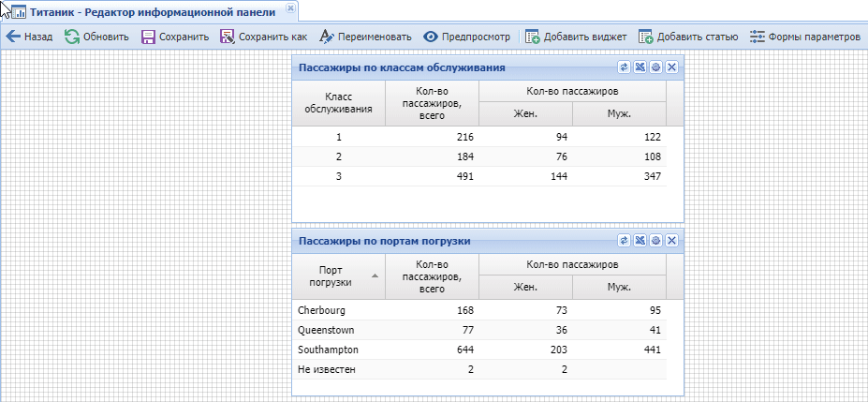
Task: Click the value 184 in class table
Action: pos(465,156)
